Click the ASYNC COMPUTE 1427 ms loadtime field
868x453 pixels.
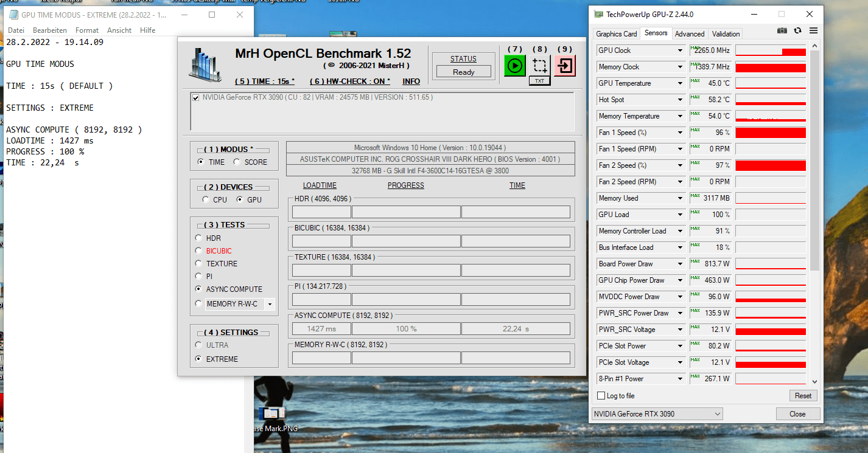pyautogui.click(x=321, y=329)
